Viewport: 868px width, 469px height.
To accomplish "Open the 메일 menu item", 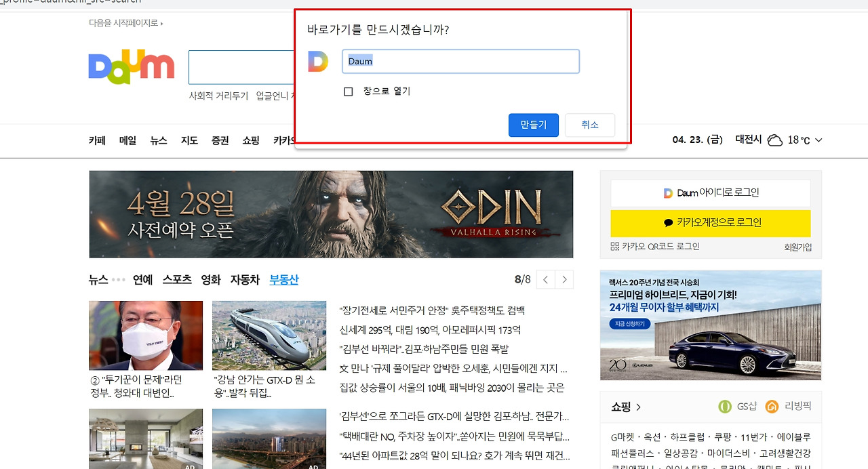I will click(x=127, y=140).
